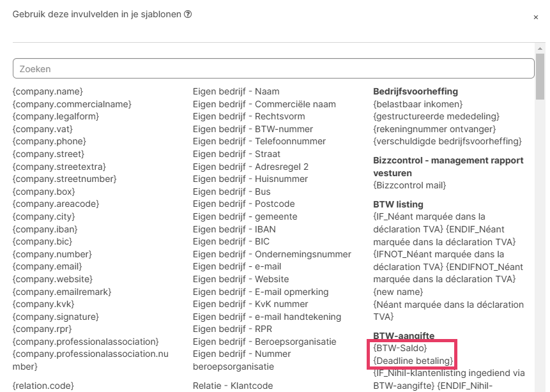The width and height of the screenshot is (550, 392).
Task: Click the help question mark icon
Action: 188,15
